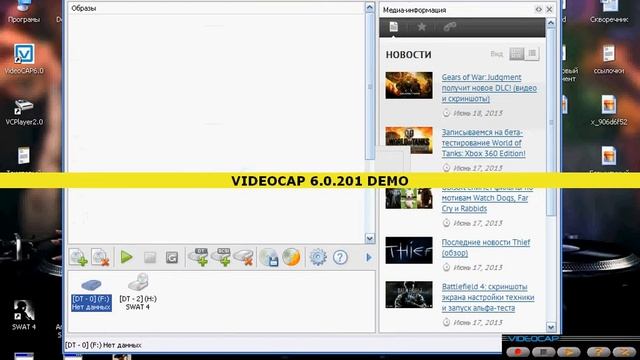Image resolution: width=640 pixels, height=360 pixels.
Task: Open Help with the question mark icon
Action: [x=340, y=257]
